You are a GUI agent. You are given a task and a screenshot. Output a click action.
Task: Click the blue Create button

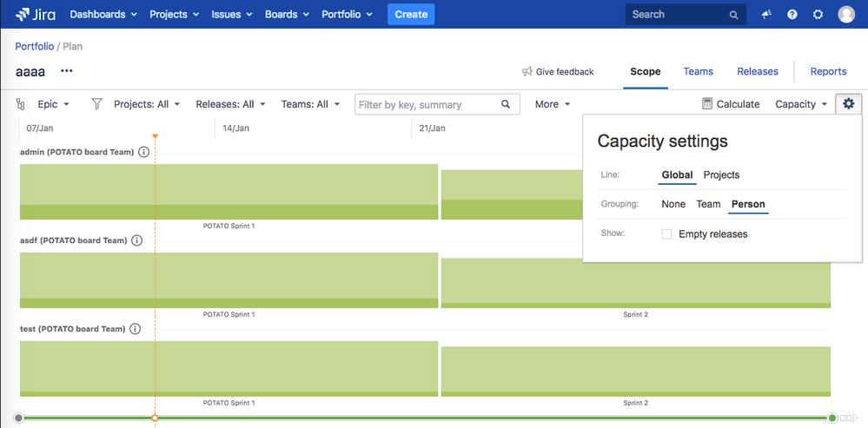(x=411, y=15)
